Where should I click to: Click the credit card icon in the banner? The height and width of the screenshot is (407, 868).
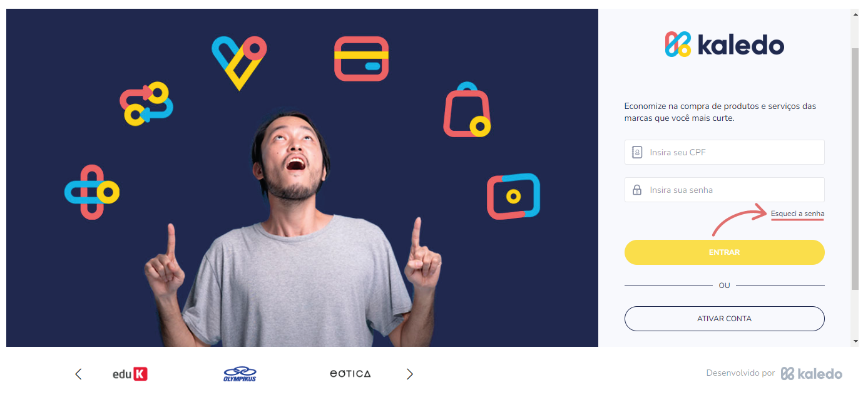(361, 58)
